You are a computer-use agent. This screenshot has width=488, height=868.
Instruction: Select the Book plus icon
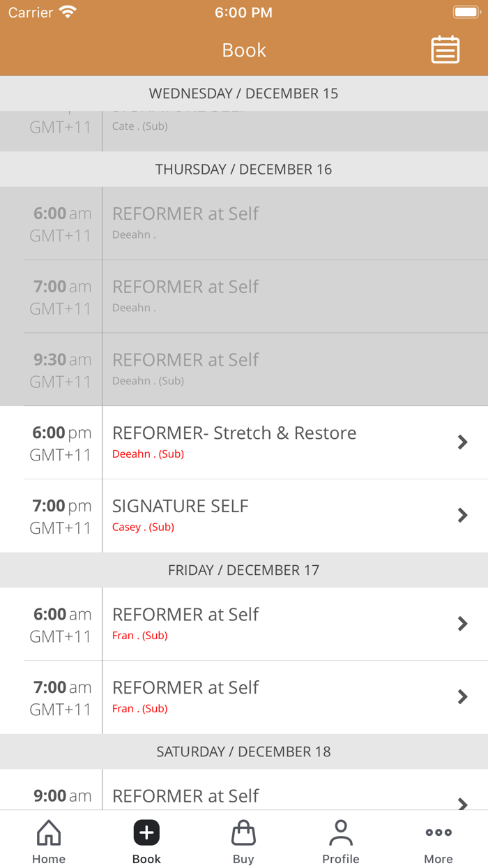146,832
